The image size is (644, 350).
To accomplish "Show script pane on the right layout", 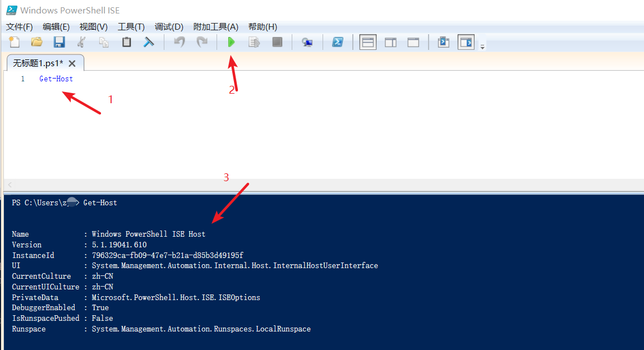I will [x=390, y=42].
